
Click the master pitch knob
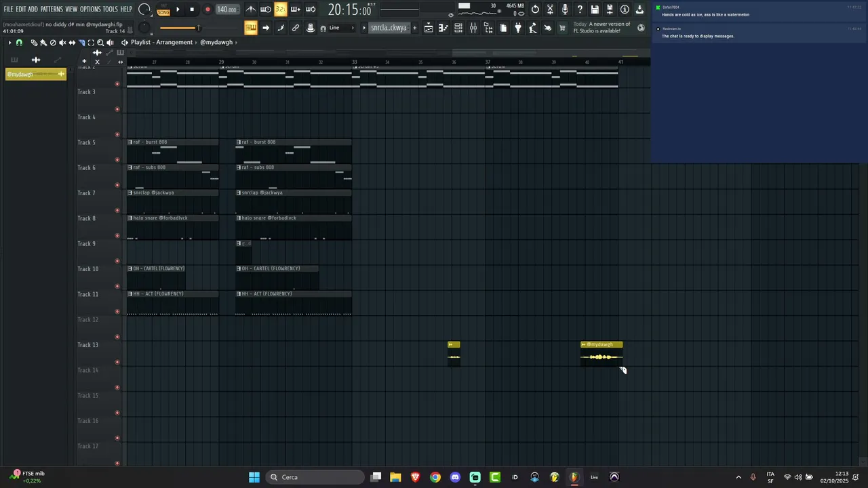(144, 28)
